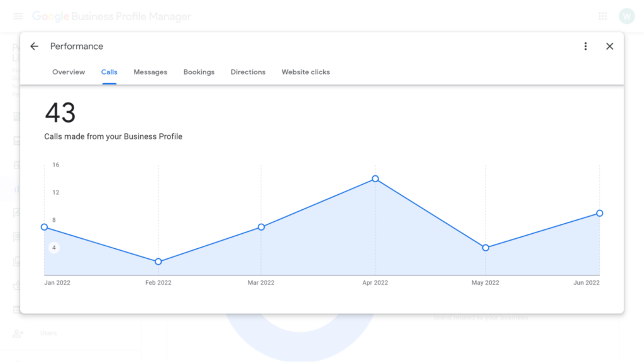Click the Feb 2022 axis label

point(158,282)
